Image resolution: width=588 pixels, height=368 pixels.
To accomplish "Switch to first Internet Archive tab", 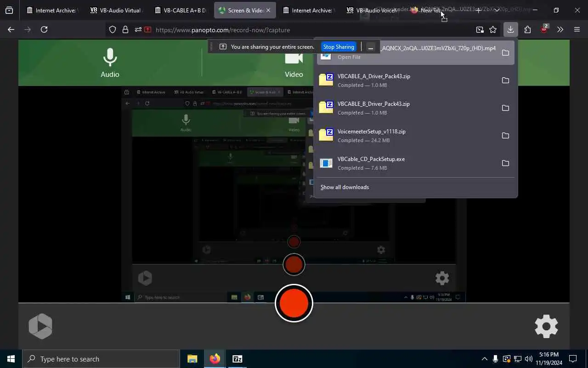I will tap(52, 10).
